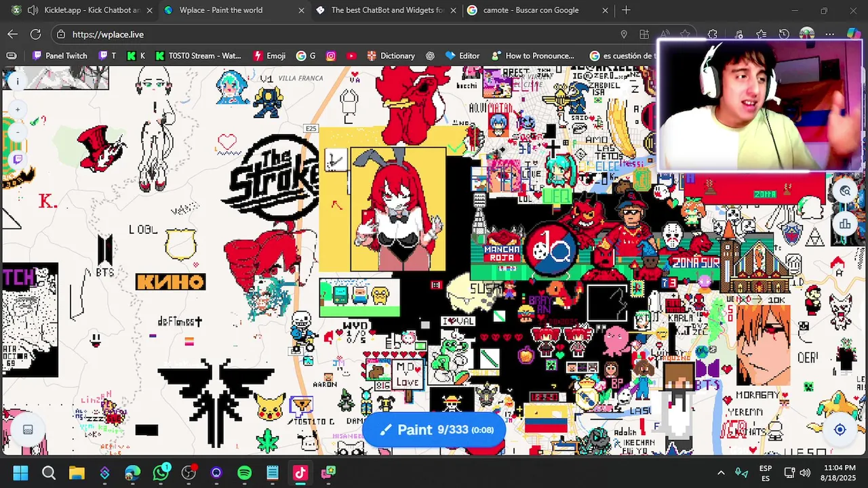The image size is (868, 488).
Task: Open the OBS Studio taskbar icon
Action: coord(189,472)
